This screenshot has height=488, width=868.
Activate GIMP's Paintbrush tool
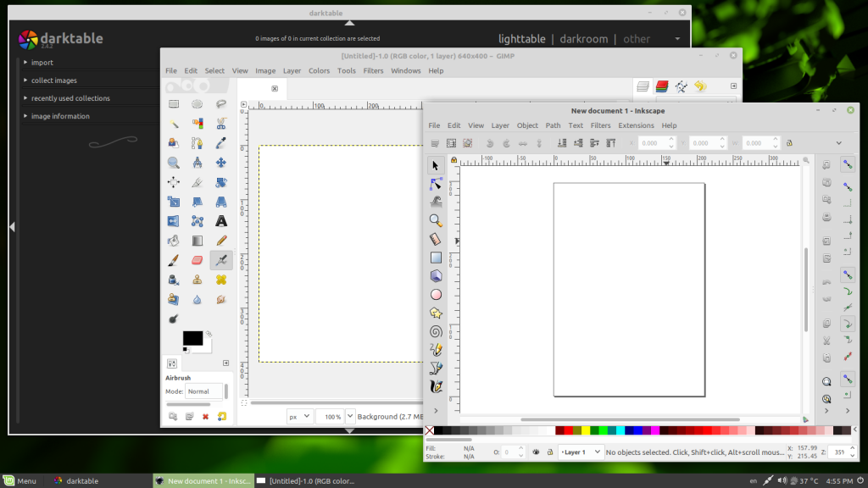click(x=174, y=259)
